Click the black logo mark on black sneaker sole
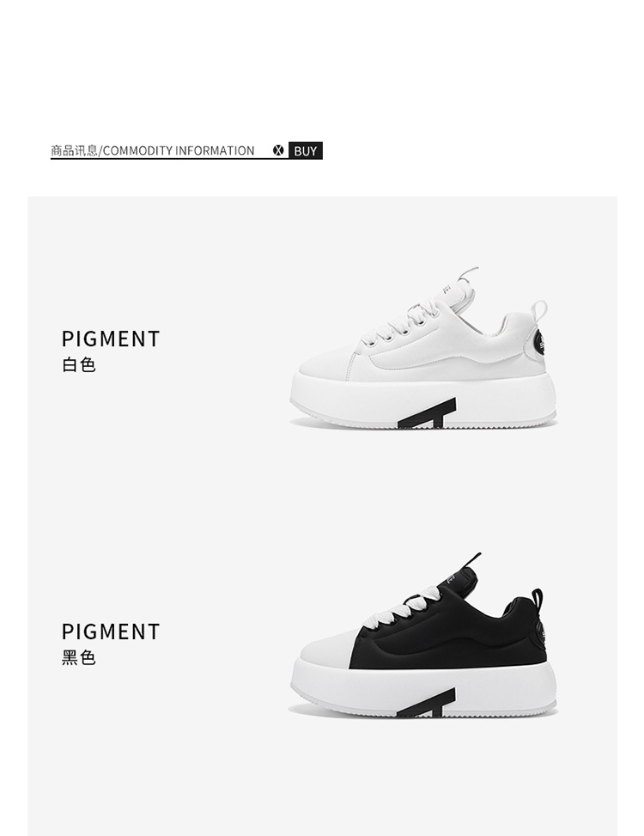The image size is (644, 836). 426,703
